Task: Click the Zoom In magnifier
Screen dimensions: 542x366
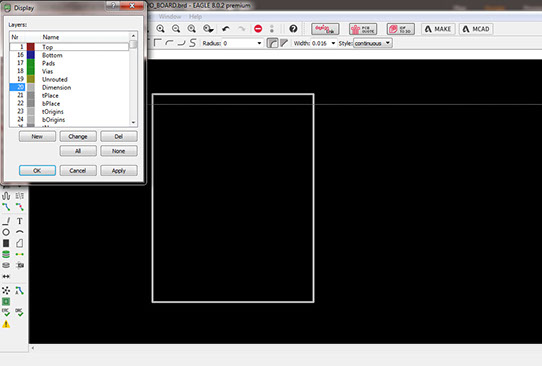Action: click(x=160, y=29)
